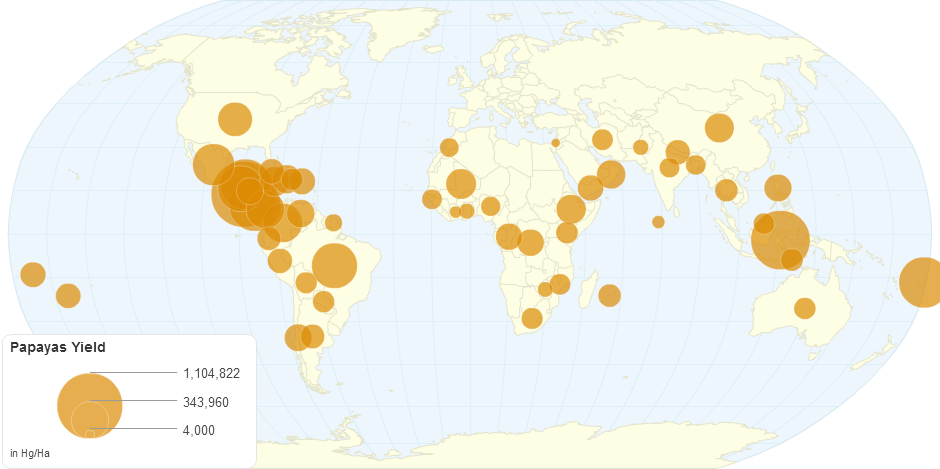940x469 pixels.
Task: Click the large bubble over Indonesia
Action: [780, 240]
